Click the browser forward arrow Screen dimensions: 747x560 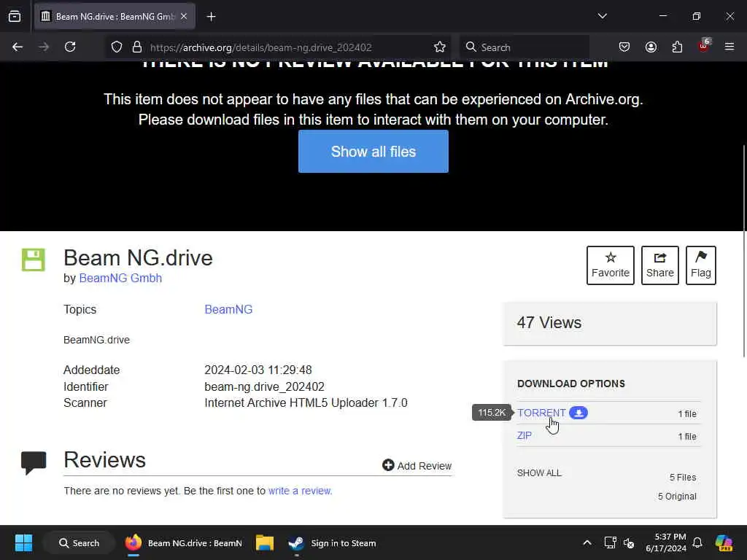44,47
